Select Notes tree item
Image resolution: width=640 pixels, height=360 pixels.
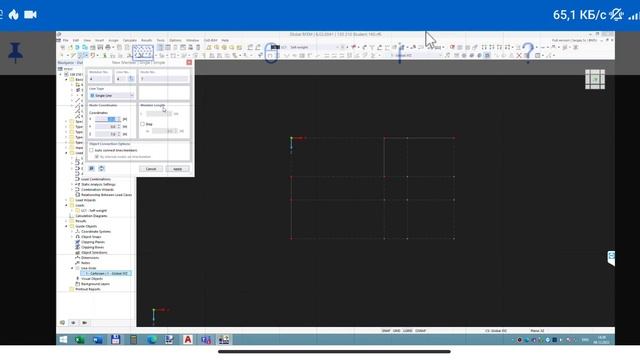tap(85, 263)
